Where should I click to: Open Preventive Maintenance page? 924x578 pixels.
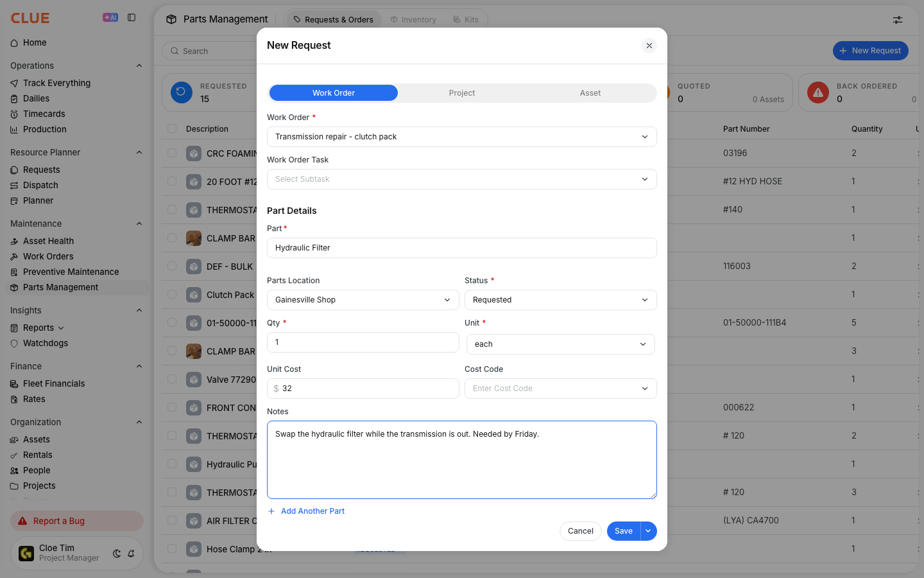(71, 272)
